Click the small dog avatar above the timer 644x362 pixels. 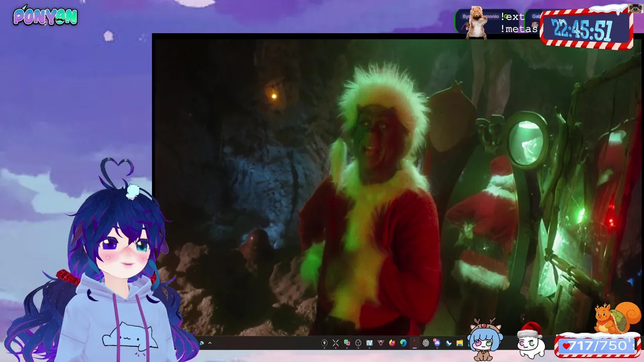[x=635, y=8]
